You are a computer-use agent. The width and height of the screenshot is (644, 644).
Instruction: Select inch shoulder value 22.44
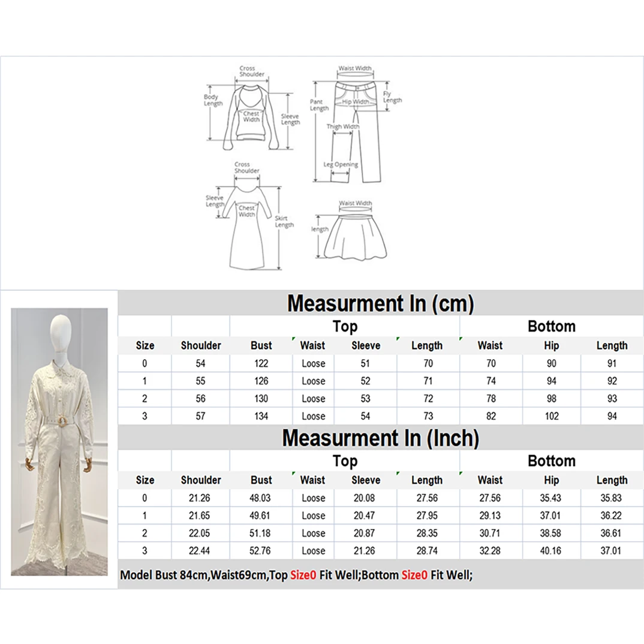[199, 551]
